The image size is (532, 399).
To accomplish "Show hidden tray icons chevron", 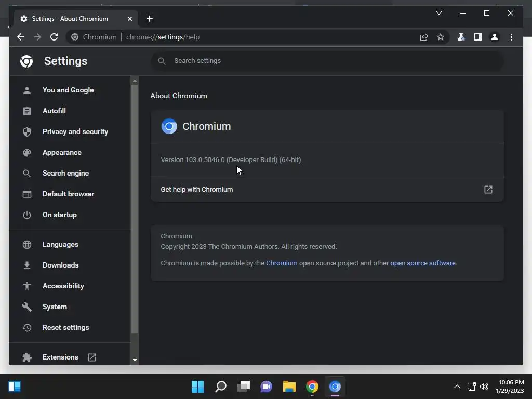I will (x=457, y=387).
